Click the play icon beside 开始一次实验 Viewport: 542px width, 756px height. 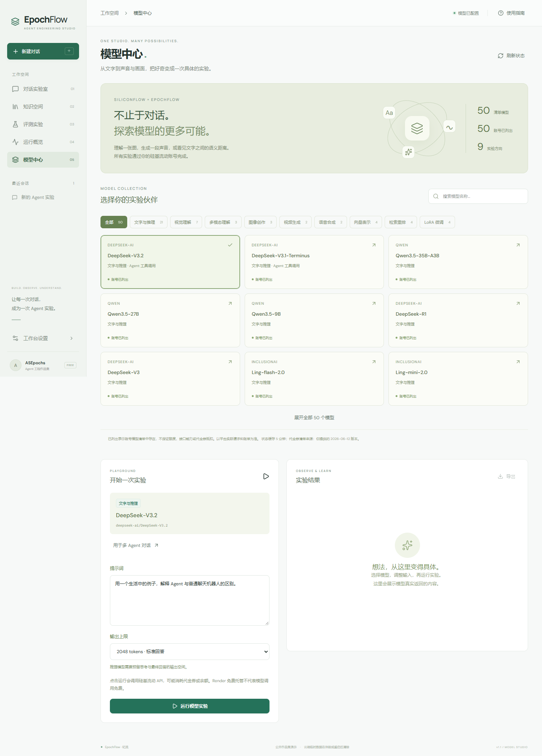click(266, 477)
